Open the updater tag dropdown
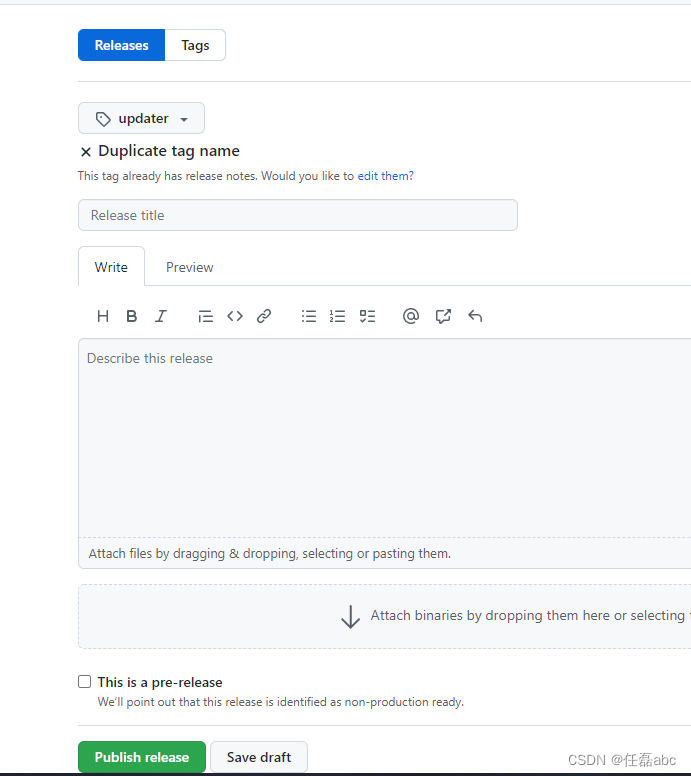Viewport: 691px width, 776px height. point(141,118)
